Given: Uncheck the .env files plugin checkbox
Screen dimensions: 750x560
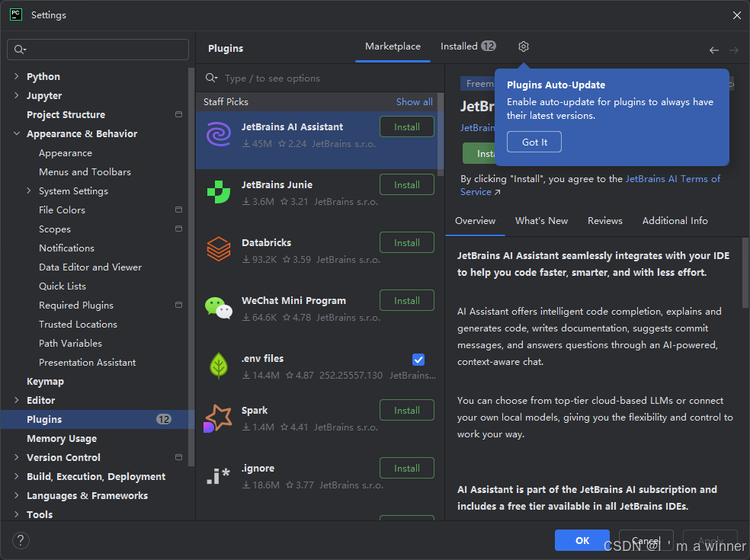Looking at the screenshot, I should click(x=418, y=360).
